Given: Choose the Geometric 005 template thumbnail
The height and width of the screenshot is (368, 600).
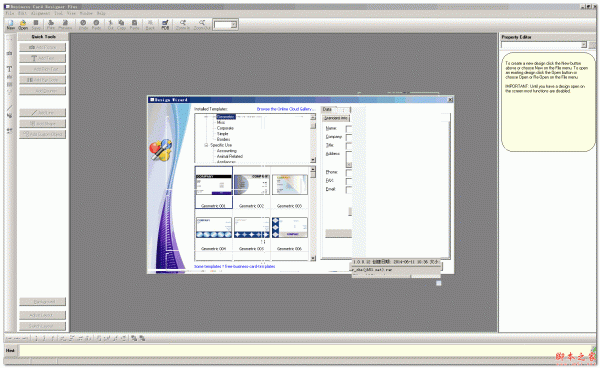Looking at the screenshot, I should click(251, 228).
